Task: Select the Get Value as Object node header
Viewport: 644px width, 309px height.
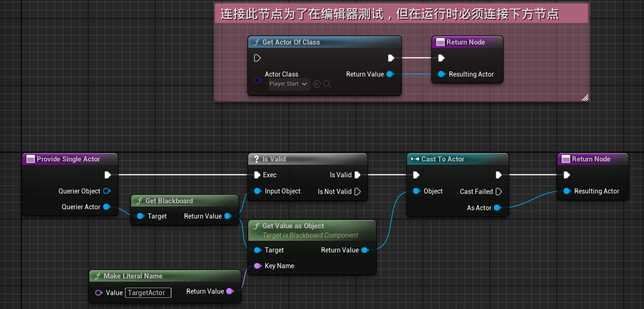Action: [293, 226]
